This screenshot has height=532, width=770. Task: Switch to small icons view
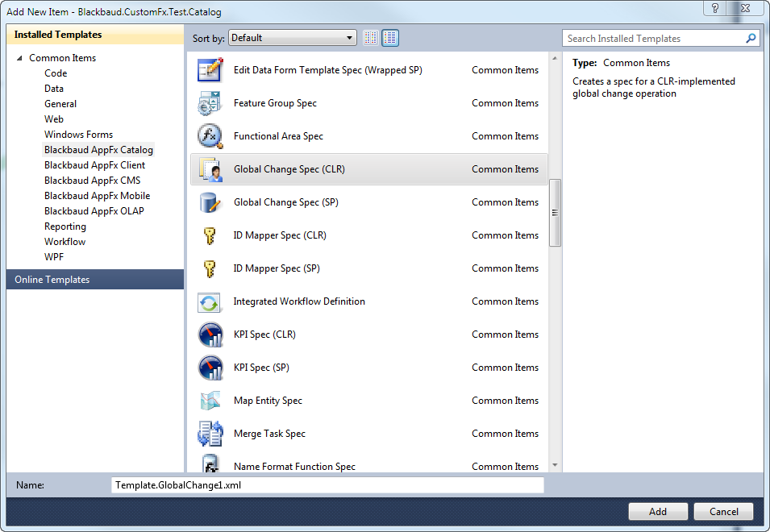[x=371, y=38]
